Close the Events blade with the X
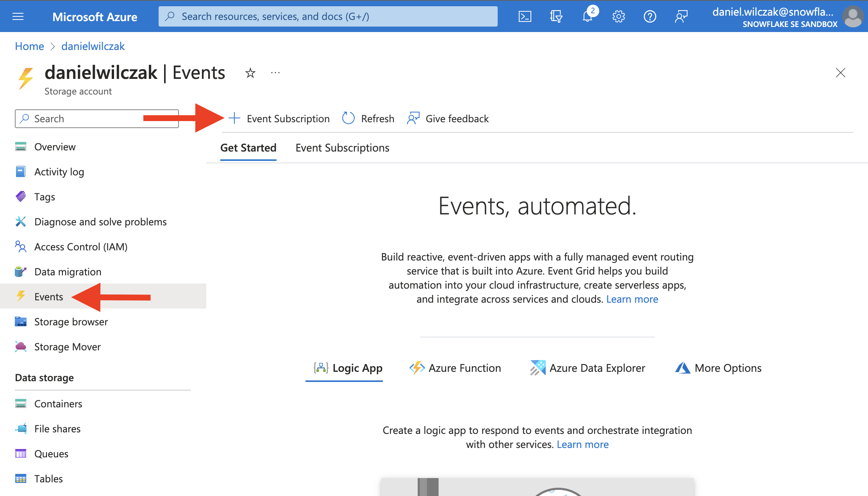This screenshot has height=496, width=868. [840, 73]
